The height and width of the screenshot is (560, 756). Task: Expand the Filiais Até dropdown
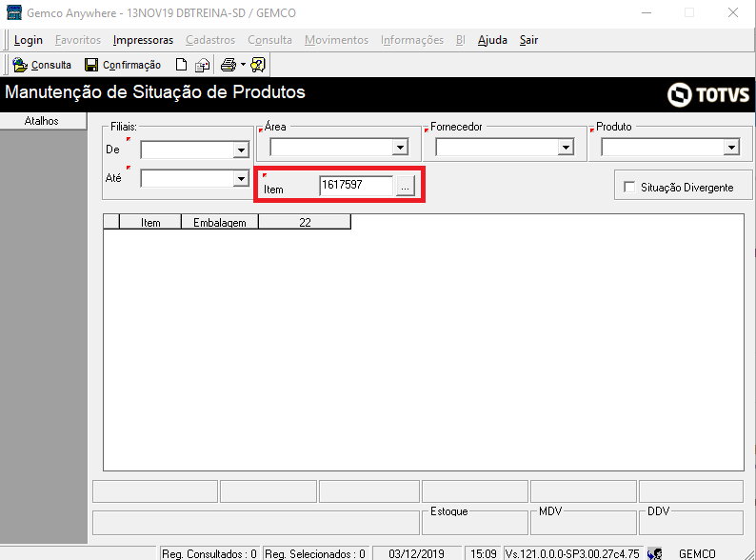[x=241, y=179]
